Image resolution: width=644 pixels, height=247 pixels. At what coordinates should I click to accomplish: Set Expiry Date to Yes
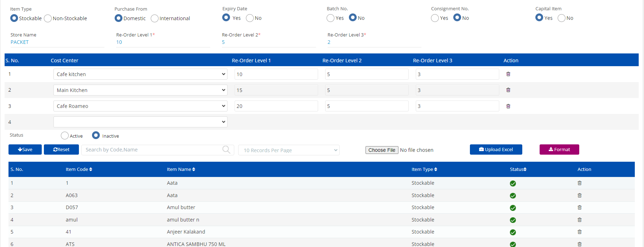tap(226, 17)
